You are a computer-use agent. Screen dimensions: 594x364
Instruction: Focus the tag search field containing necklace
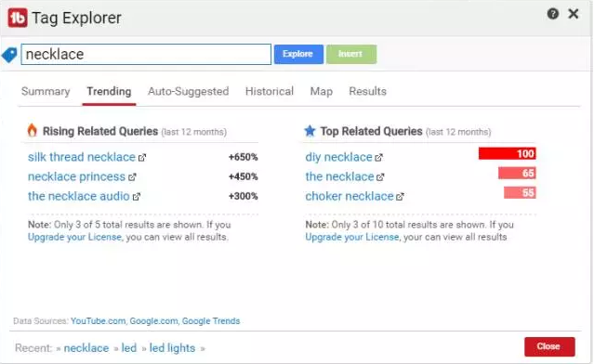pos(146,55)
